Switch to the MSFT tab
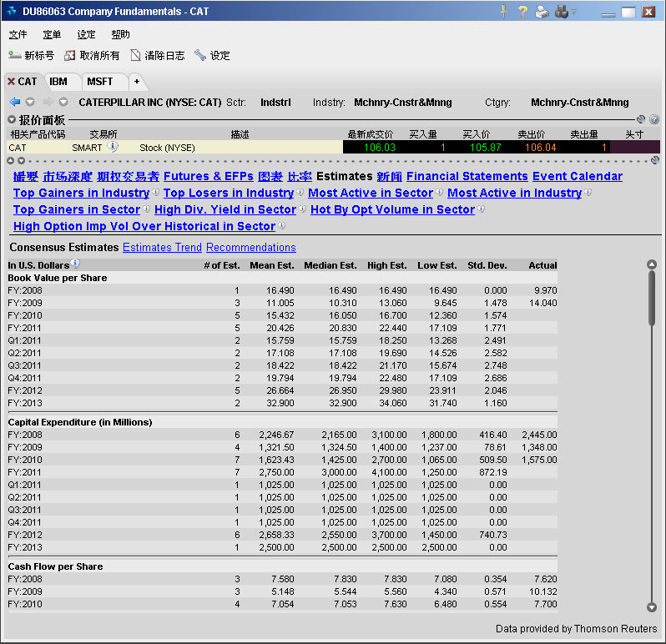Viewport: 666px width, 644px height. [x=100, y=82]
